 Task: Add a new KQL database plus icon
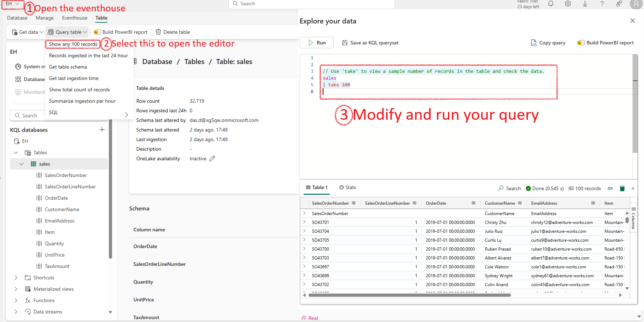pyautogui.click(x=102, y=130)
